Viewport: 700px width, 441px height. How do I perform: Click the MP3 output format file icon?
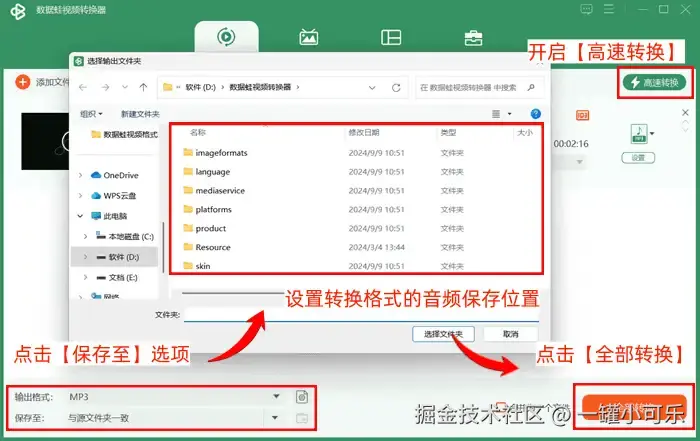(x=639, y=133)
